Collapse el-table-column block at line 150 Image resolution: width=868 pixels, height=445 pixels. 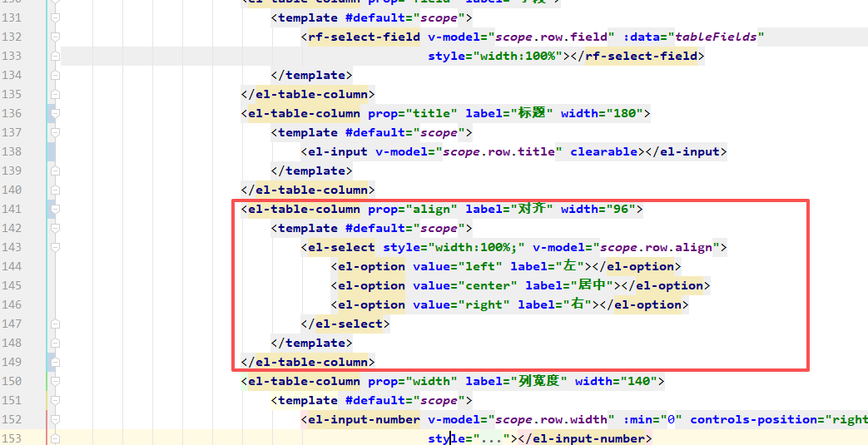(x=55, y=381)
